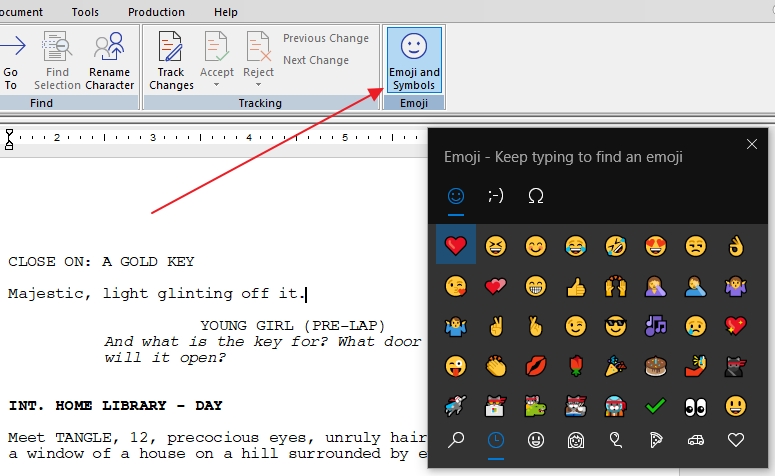Insert the heart eyes emoji

(656, 246)
